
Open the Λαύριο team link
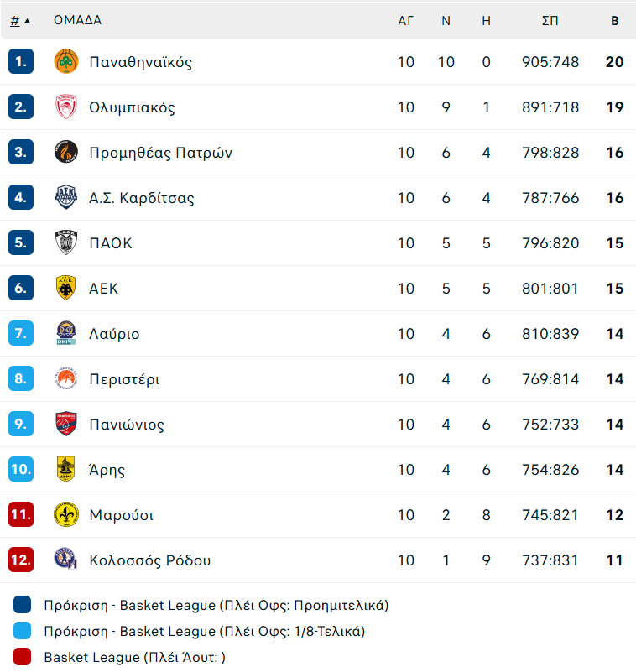114,334
